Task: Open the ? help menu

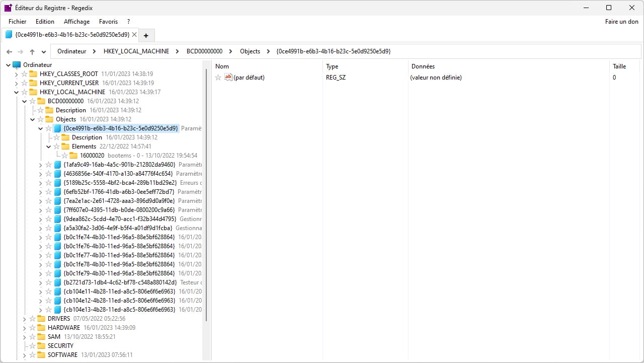Action: (128, 22)
